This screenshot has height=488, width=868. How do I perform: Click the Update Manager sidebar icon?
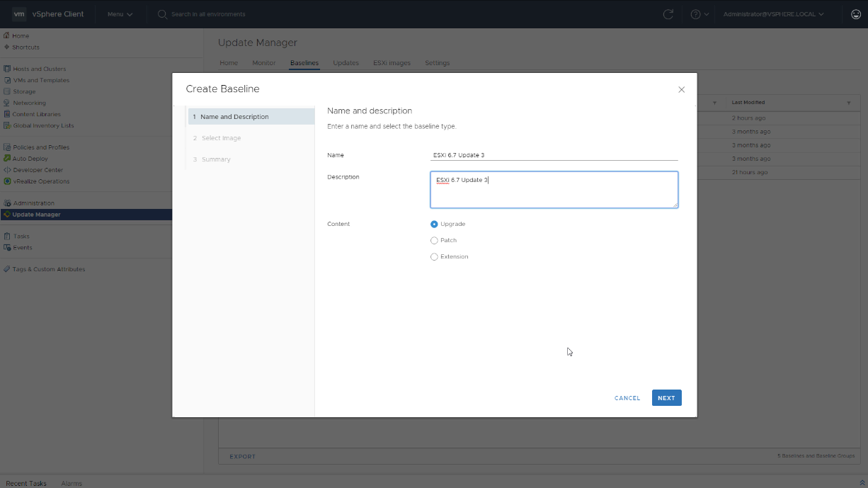coord(7,215)
